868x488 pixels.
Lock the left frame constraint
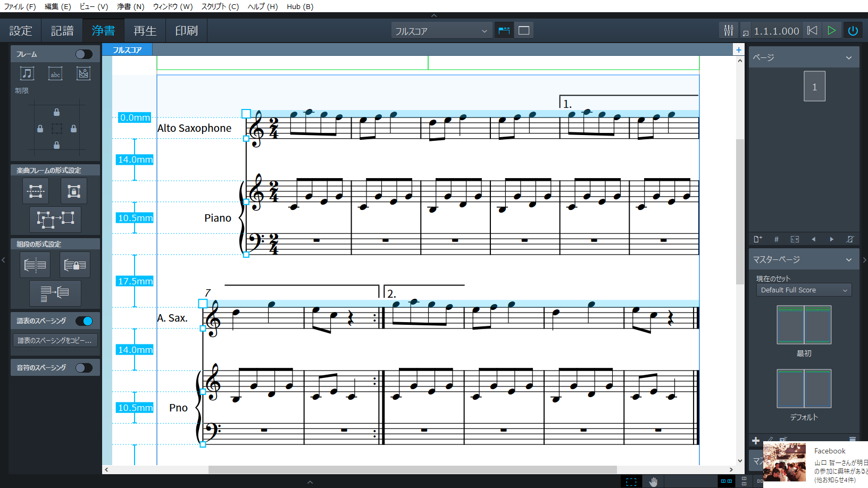pos(40,129)
